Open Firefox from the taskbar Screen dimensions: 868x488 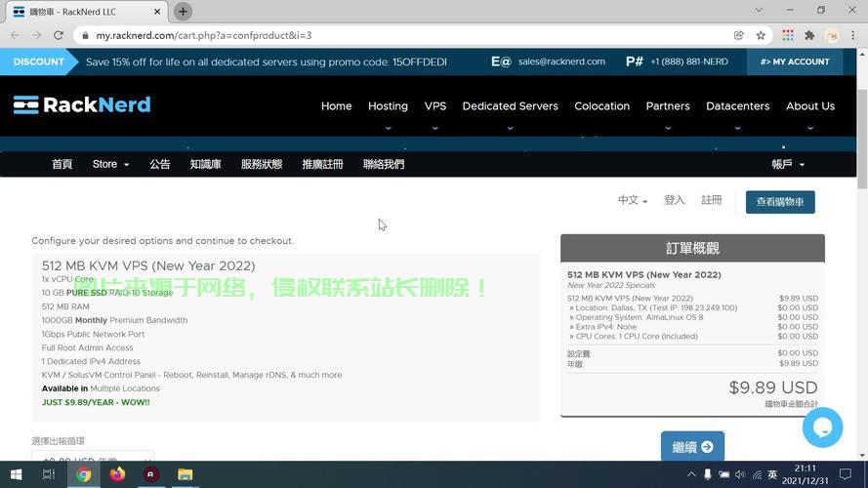tap(117, 475)
